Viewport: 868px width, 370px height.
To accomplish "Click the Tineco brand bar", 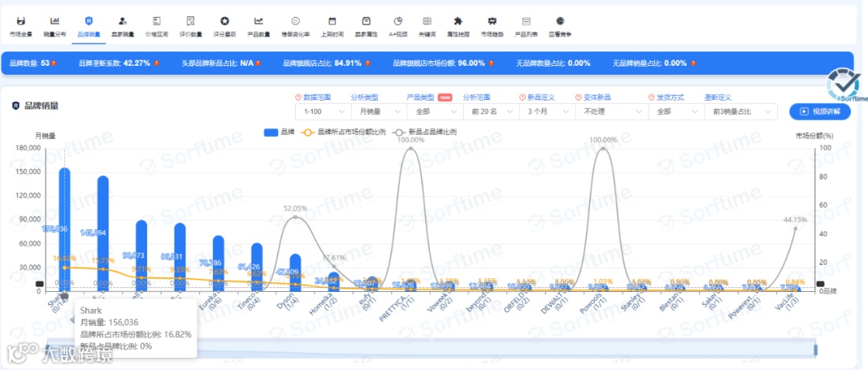I will pyautogui.click(x=257, y=267).
